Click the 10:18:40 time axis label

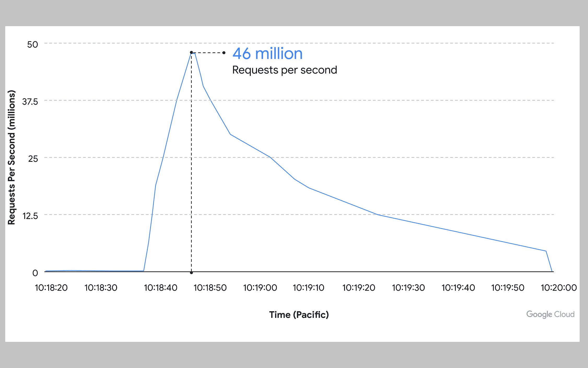161,288
